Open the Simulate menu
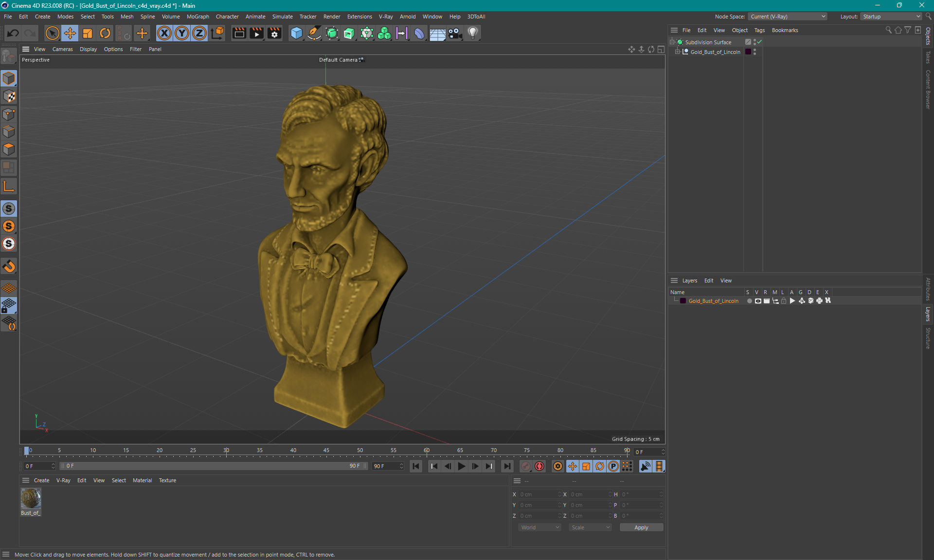This screenshot has width=934, height=560. (282, 17)
